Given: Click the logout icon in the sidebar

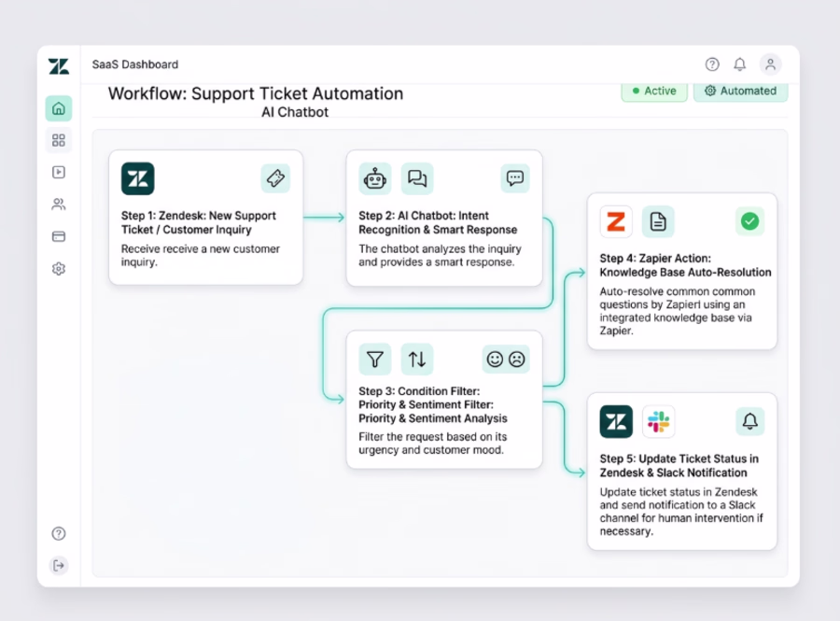Looking at the screenshot, I should click(x=59, y=565).
